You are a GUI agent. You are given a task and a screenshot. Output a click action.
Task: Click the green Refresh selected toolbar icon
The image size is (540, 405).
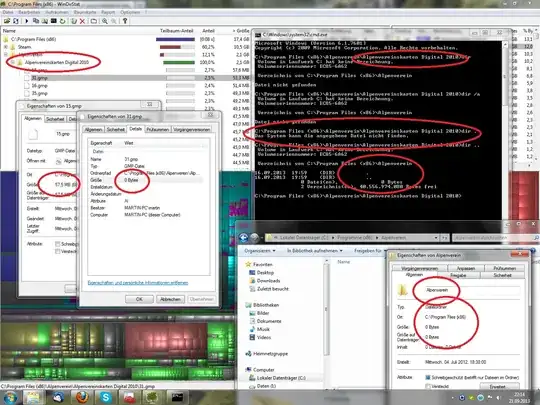(x=62, y=21)
